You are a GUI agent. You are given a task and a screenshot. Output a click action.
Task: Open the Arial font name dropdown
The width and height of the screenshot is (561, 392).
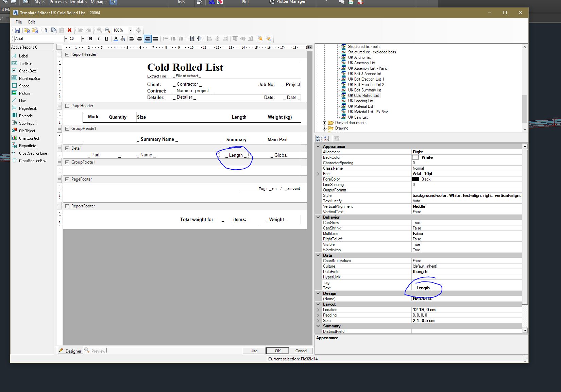66,39
